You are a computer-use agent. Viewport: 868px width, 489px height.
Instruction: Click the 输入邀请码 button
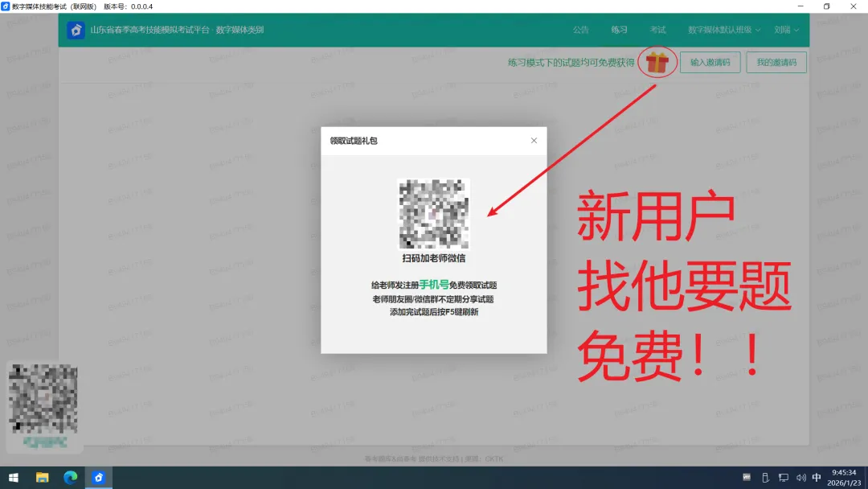tap(710, 62)
